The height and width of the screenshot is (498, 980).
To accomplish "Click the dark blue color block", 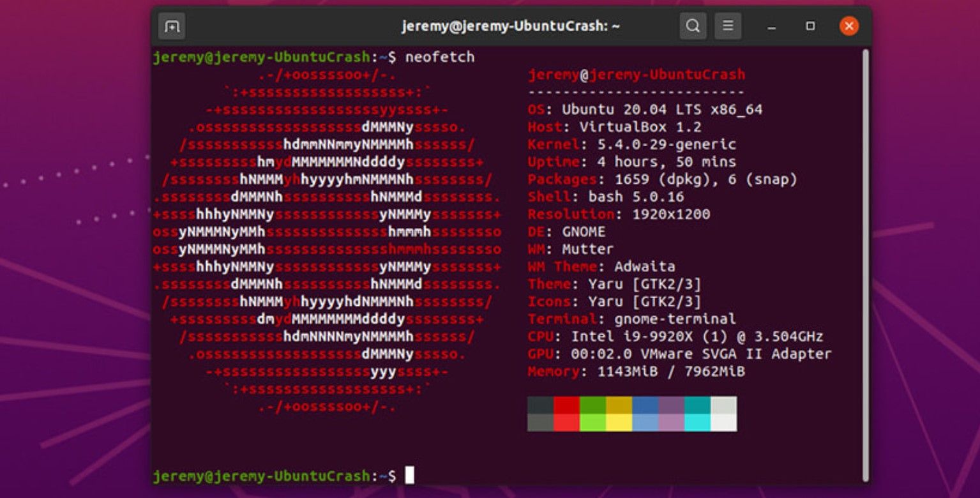I will point(645,405).
